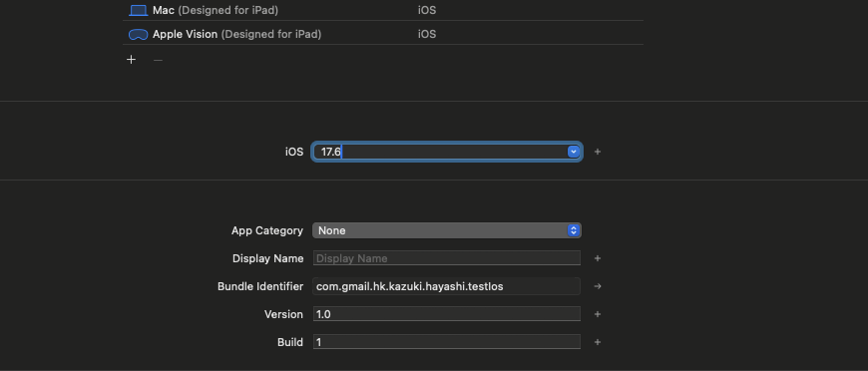Open the App Category None dropdown
The height and width of the screenshot is (371, 868).
pyautogui.click(x=447, y=230)
